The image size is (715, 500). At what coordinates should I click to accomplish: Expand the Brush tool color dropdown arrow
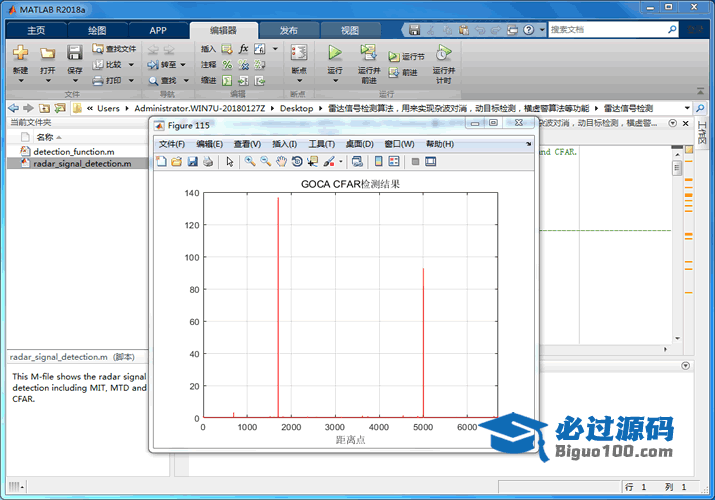[341, 161]
